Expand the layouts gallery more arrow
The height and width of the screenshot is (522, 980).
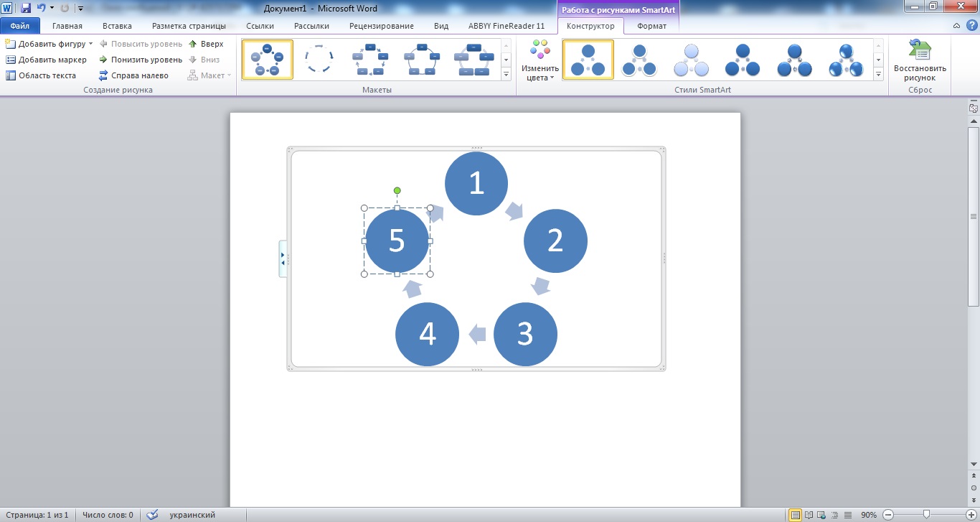[507, 75]
